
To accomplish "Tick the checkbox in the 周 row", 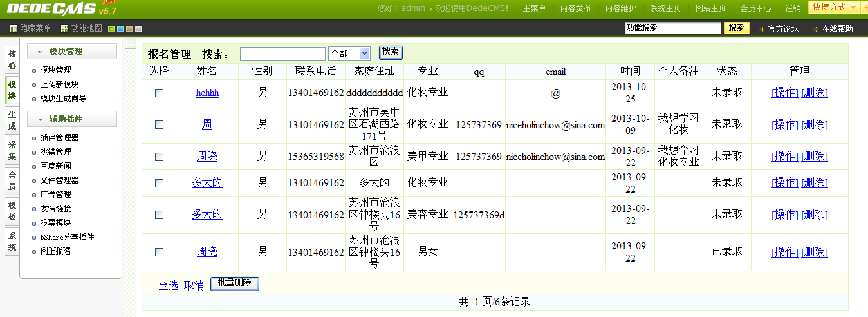I will (160, 125).
